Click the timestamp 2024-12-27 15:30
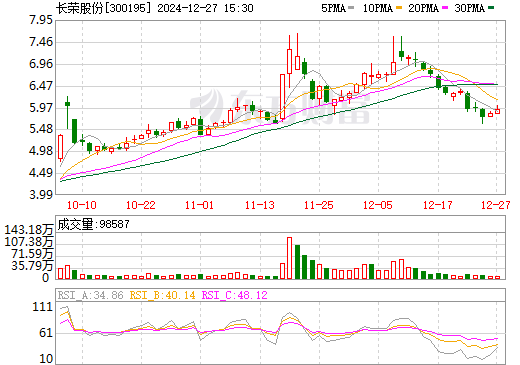This screenshot has width=520, height=365. [x=205, y=8]
